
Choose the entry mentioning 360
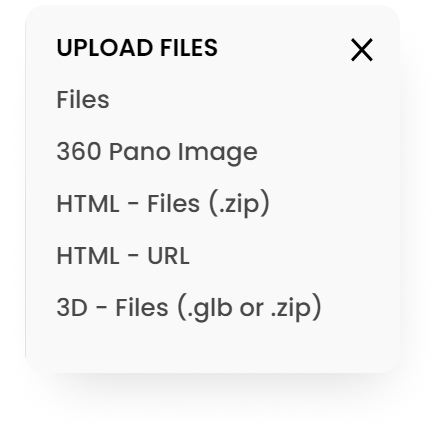coord(157,152)
